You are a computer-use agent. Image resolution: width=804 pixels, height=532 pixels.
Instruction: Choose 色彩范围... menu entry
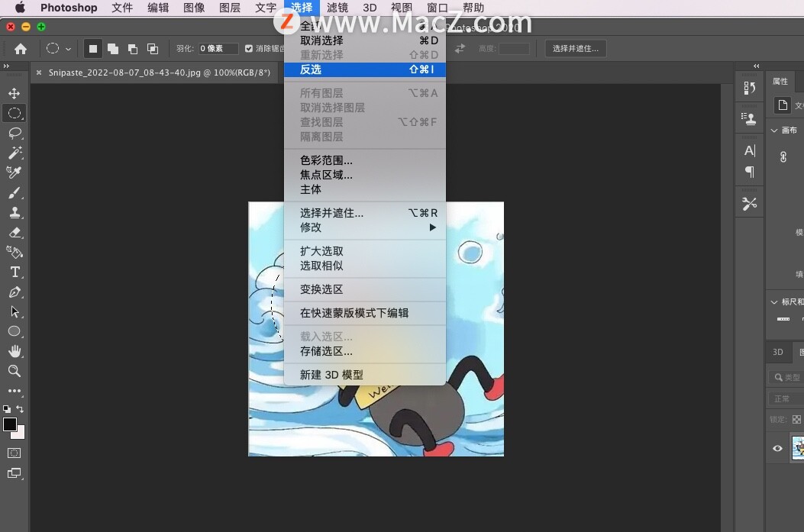[x=365, y=160]
